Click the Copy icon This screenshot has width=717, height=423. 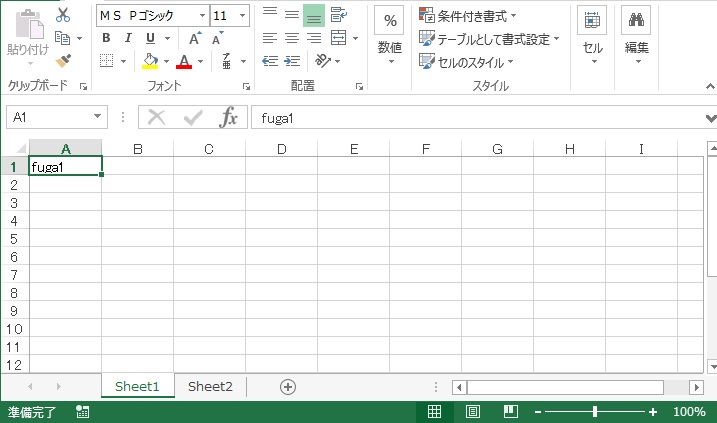62,38
